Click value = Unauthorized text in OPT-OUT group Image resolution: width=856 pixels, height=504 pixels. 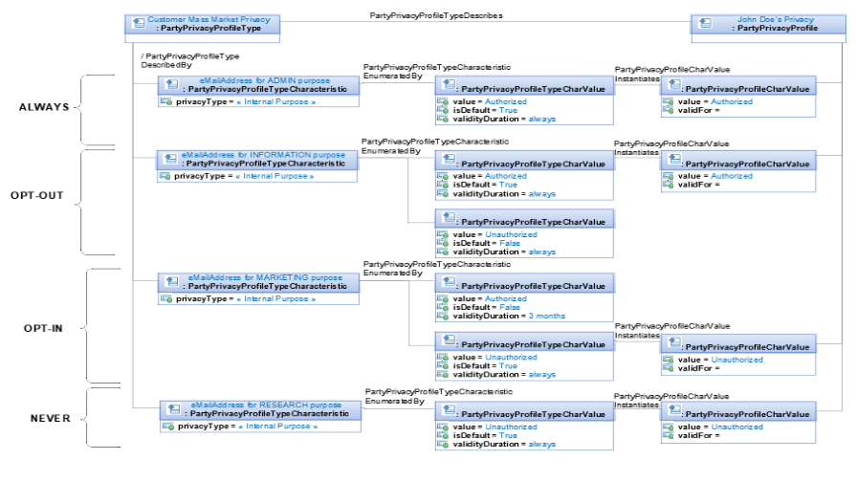tap(495, 234)
